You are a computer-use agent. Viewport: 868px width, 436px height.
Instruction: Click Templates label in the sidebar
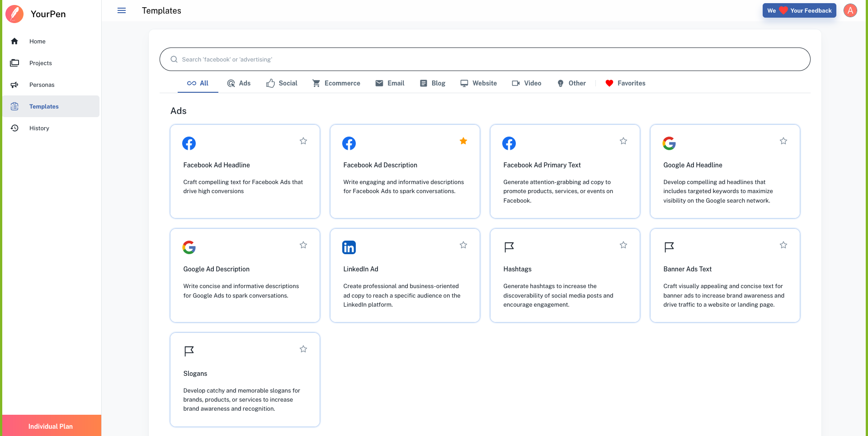click(44, 106)
